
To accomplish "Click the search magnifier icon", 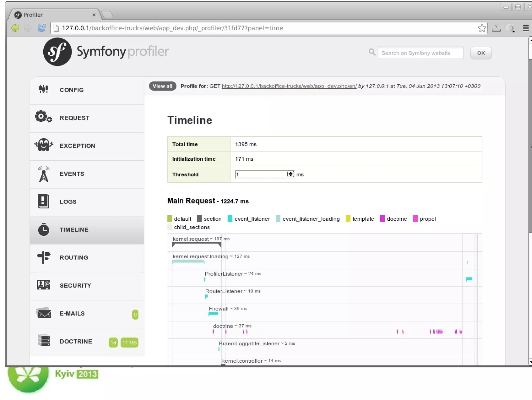I will [372, 52].
